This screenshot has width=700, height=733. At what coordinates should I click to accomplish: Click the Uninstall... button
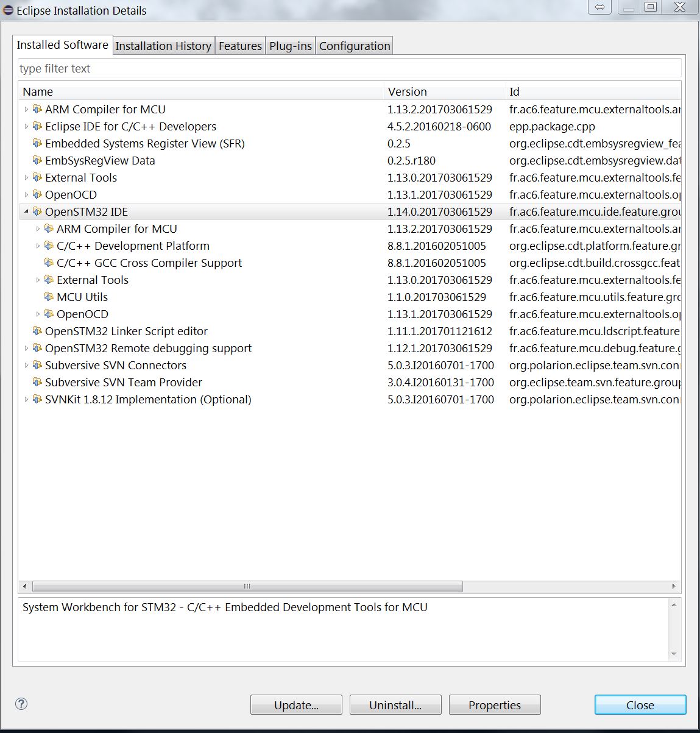point(395,705)
